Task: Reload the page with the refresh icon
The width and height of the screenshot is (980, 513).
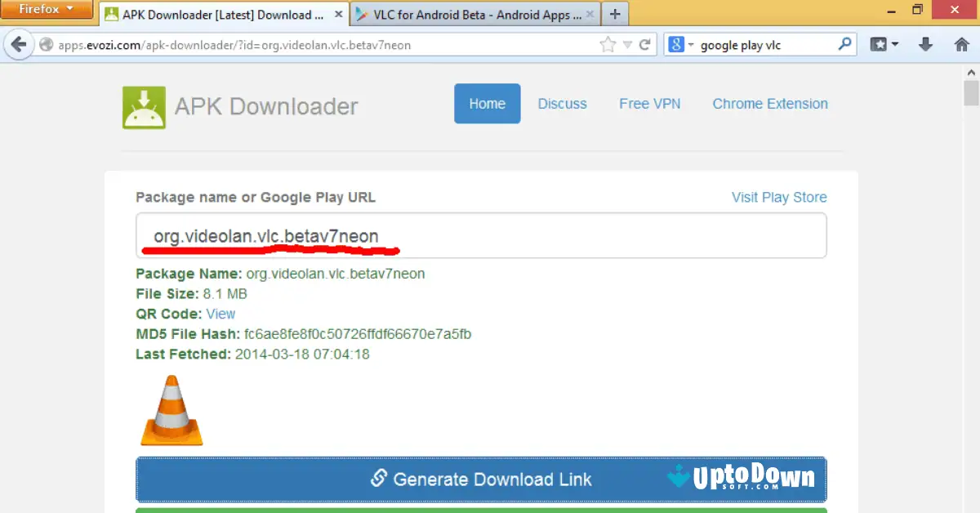Action: pos(645,44)
